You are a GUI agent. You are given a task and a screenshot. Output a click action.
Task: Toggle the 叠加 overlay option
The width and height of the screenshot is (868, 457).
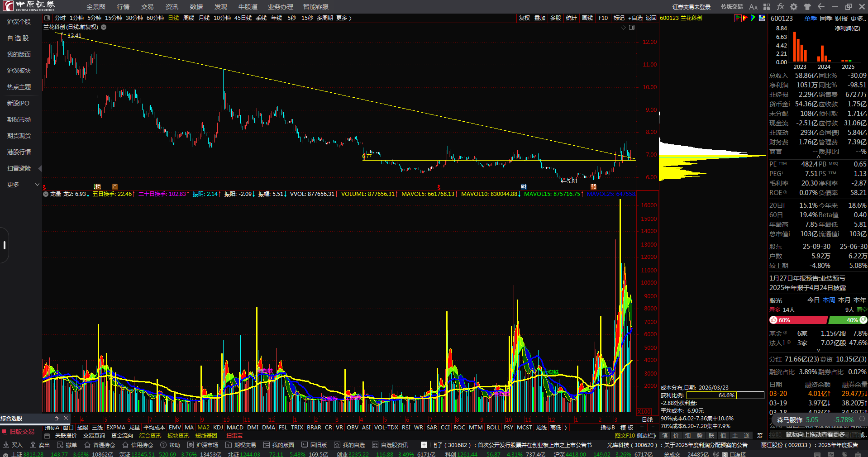[x=540, y=18]
